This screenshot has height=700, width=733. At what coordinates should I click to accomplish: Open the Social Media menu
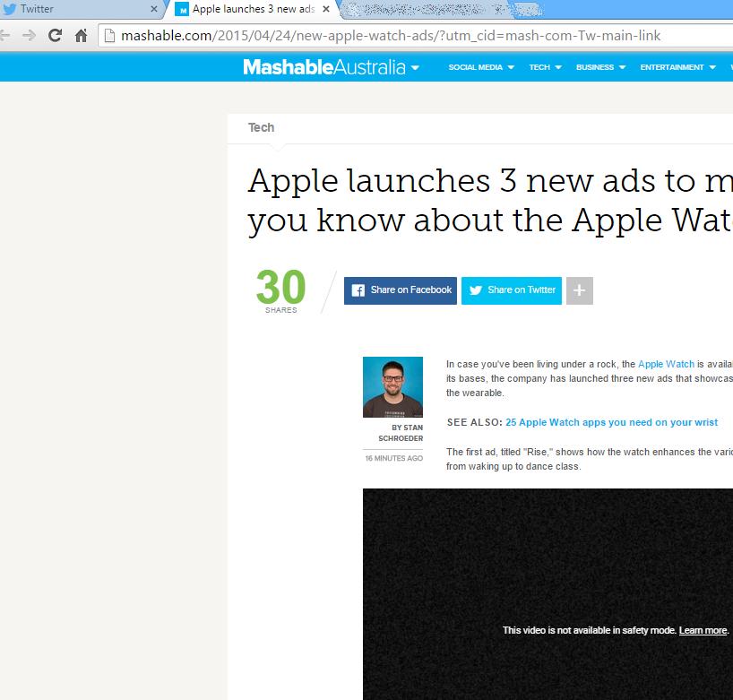coord(476,67)
